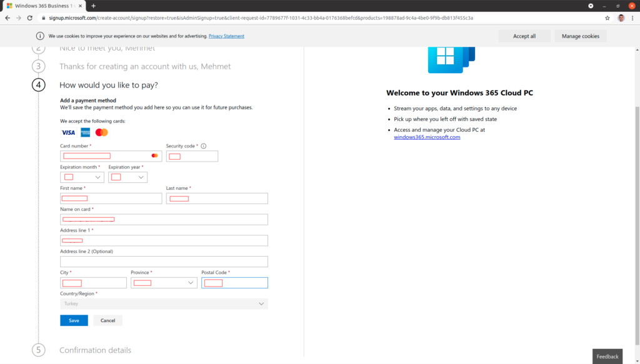Save the payment method

tap(74, 320)
